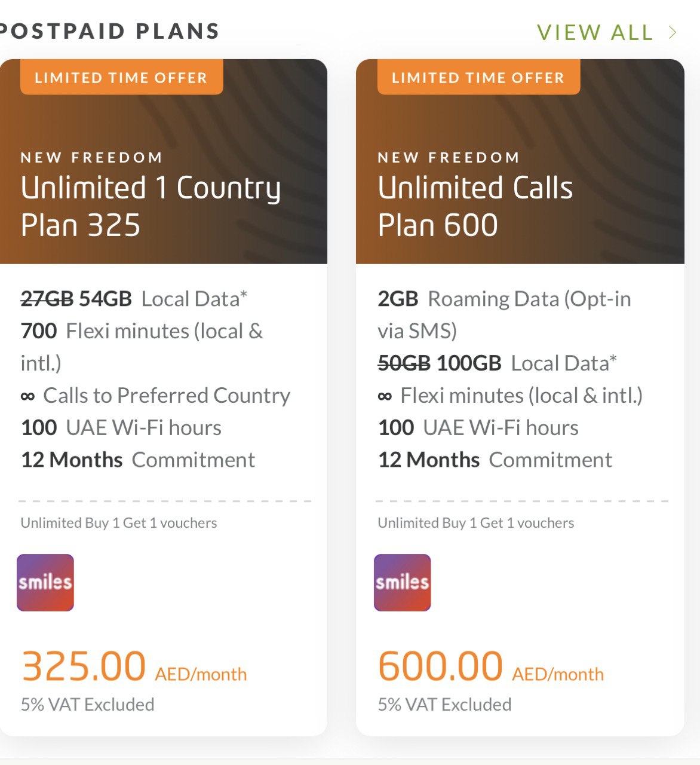Tap Buy 1 Get 1 vouchers on Plan 600
The width and height of the screenshot is (700, 765).
tap(476, 523)
